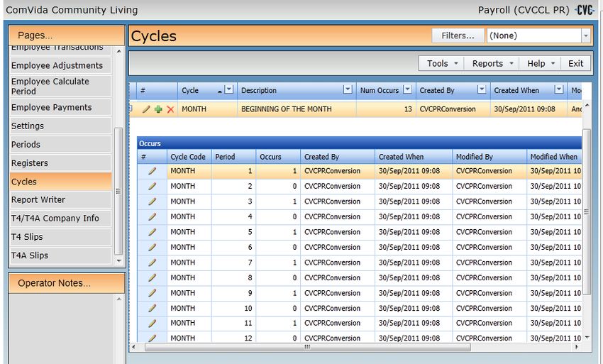Click the Pages... header
603x364 pixels.
point(67,35)
